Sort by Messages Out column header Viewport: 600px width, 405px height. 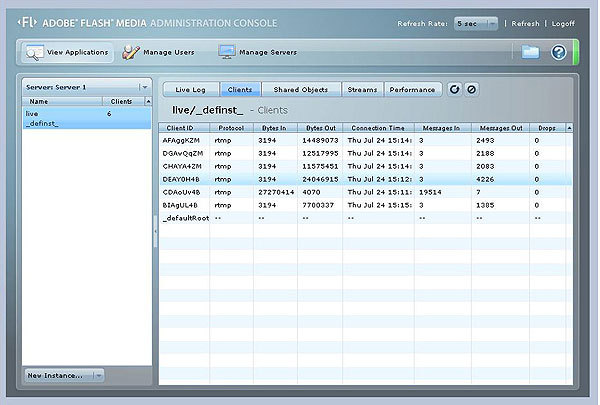[x=501, y=128]
